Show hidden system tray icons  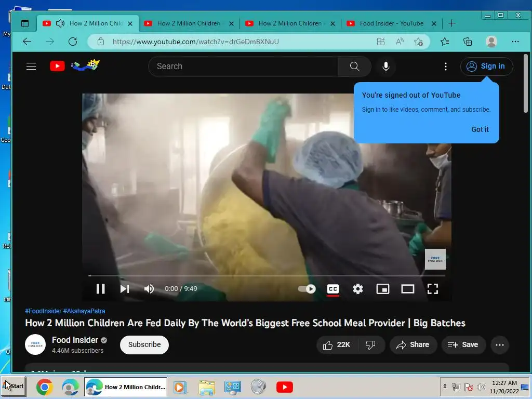pos(445,387)
